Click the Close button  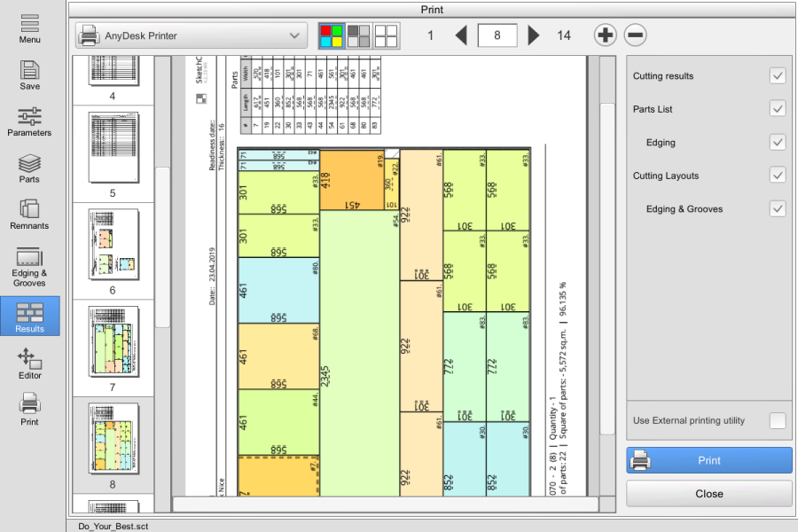(709, 493)
